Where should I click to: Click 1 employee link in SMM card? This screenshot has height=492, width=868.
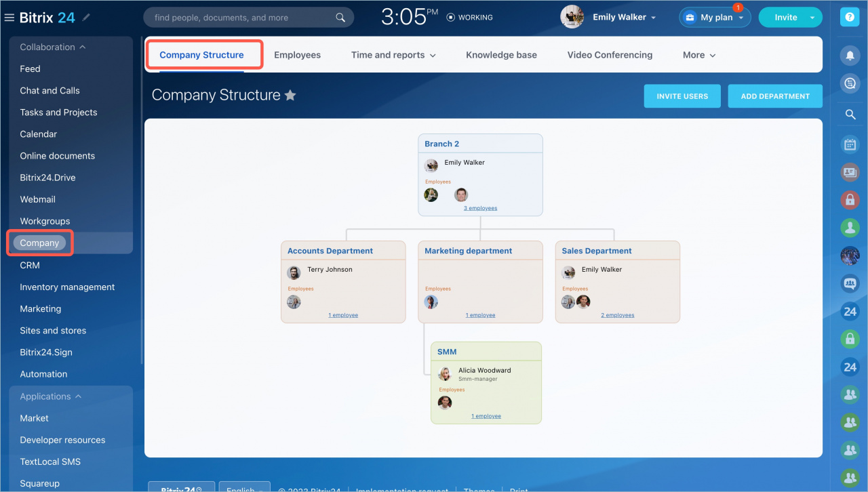(486, 416)
